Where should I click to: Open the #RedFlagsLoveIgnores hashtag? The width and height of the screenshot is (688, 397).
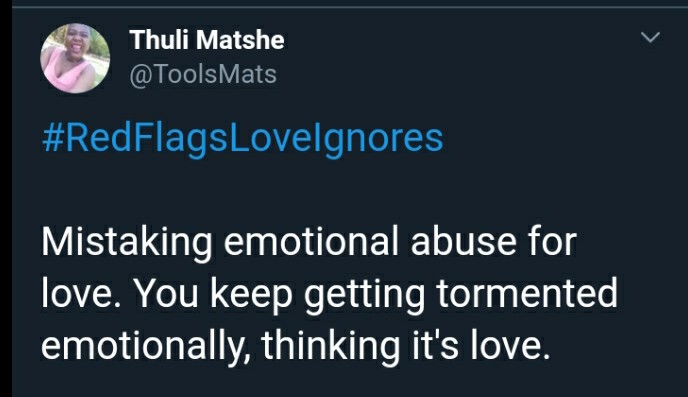(x=243, y=139)
